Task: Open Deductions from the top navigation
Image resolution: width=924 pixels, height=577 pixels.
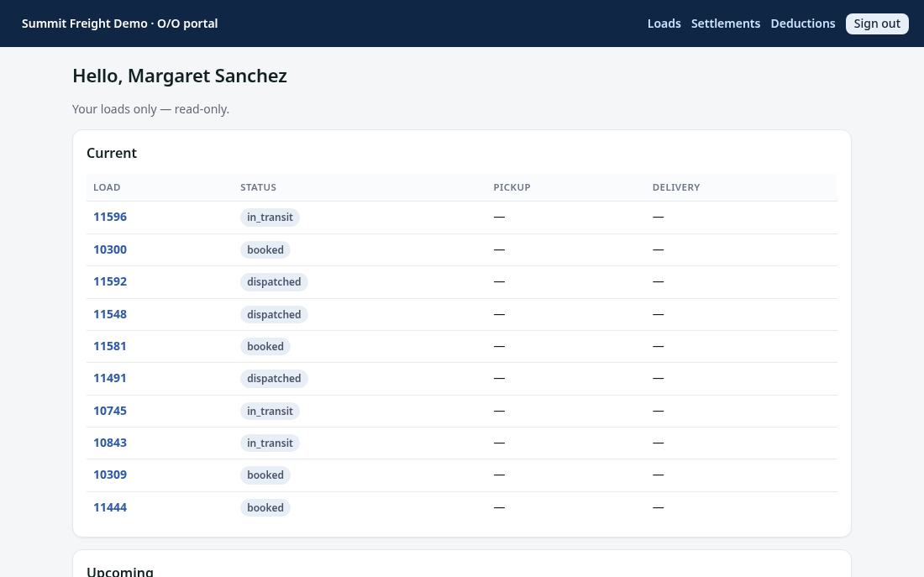Action: pyautogui.click(x=802, y=24)
